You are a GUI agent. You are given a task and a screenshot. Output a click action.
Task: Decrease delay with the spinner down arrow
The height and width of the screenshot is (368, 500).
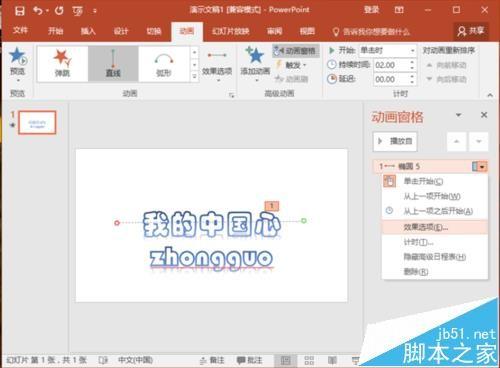(x=413, y=82)
